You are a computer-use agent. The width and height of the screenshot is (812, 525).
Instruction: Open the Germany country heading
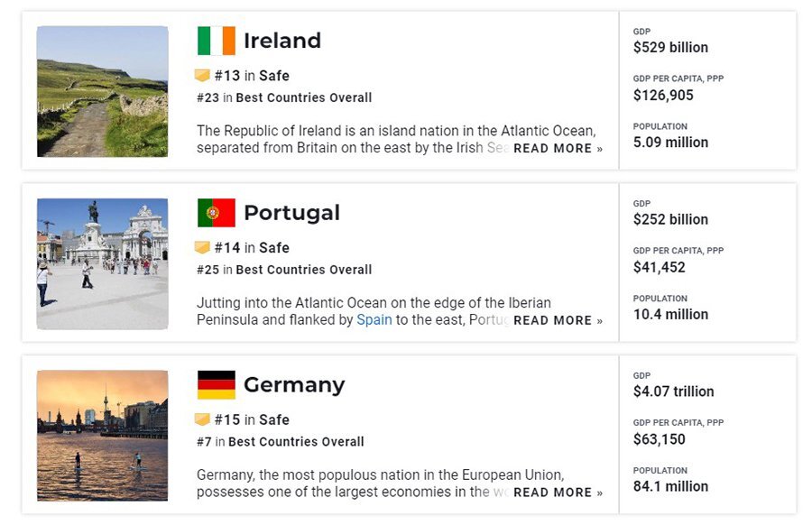(x=294, y=386)
